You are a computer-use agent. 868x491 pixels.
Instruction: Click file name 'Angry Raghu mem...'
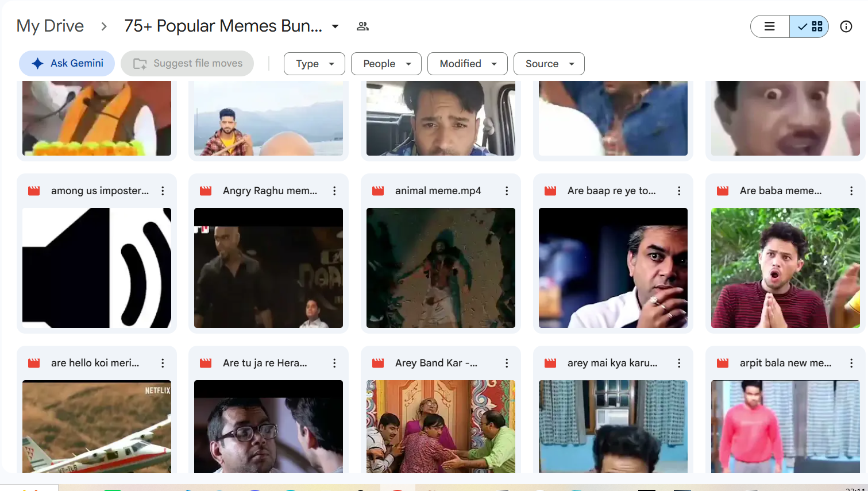click(270, 191)
